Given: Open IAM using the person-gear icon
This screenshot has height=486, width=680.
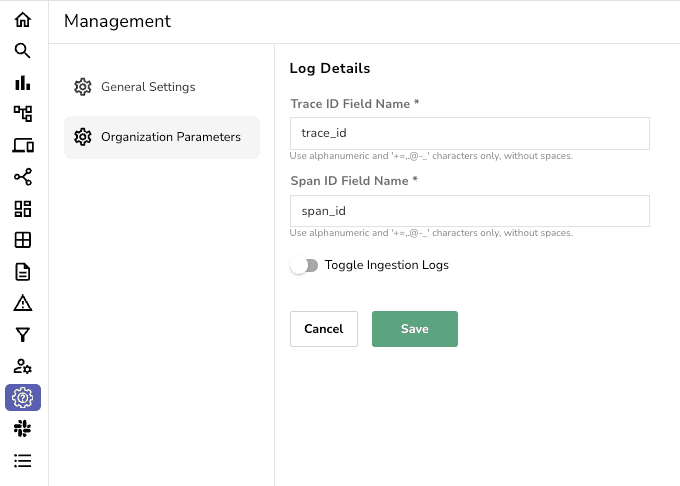Looking at the screenshot, I should click(23, 366).
